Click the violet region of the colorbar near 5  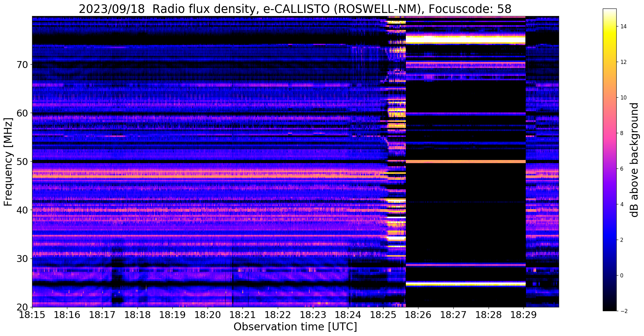click(609, 186)
